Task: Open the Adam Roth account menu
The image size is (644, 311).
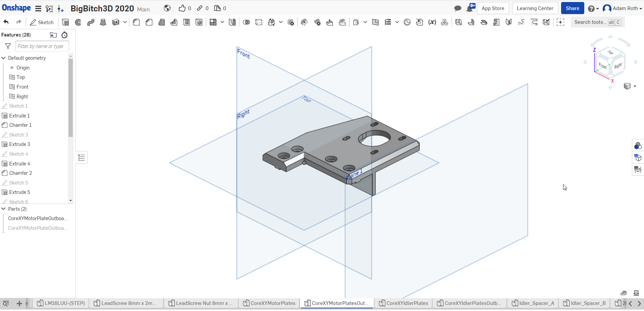Action: tap(623, 8)
